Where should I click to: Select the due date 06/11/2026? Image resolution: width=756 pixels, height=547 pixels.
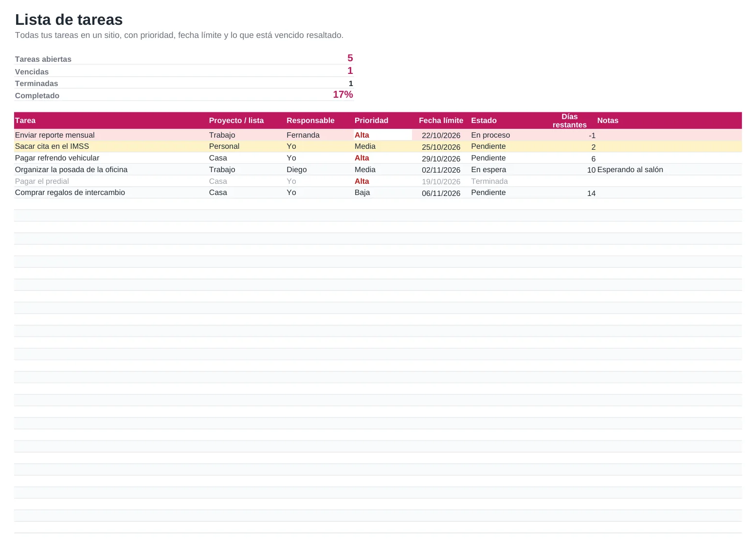click(x=441, y=193)
